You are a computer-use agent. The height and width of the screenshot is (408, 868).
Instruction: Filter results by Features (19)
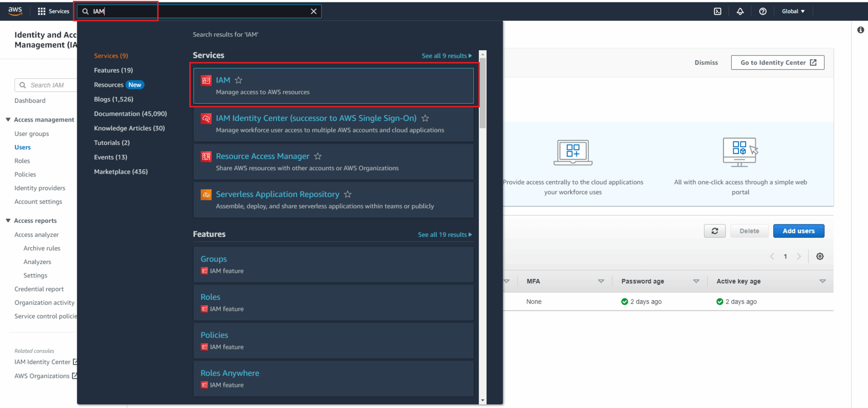113,70
